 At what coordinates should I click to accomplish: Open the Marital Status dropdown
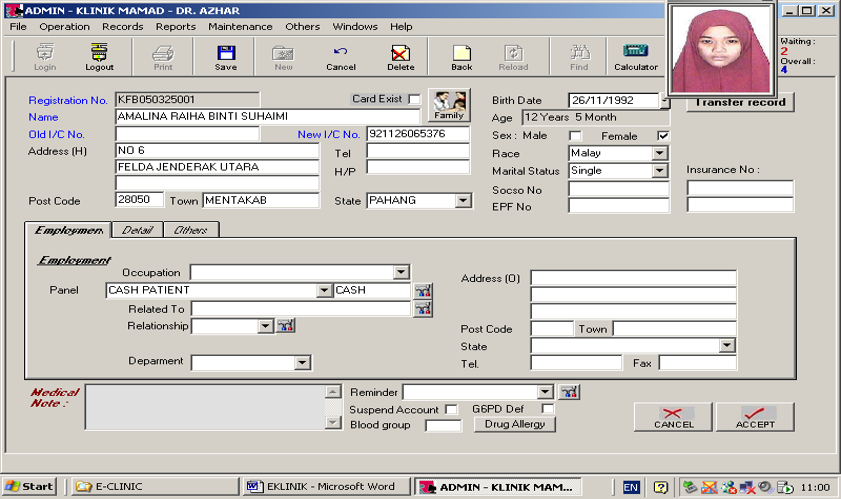pyautogui.click(x=659, y=171)
